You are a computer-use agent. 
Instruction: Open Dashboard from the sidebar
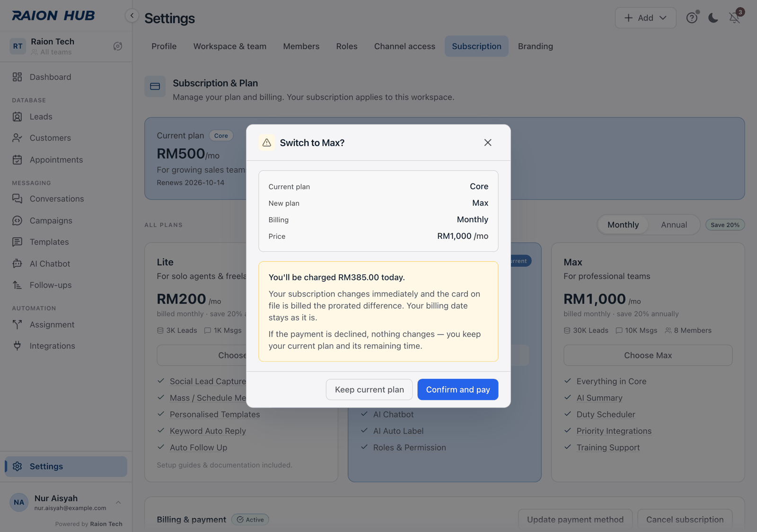tap(66, 77)
